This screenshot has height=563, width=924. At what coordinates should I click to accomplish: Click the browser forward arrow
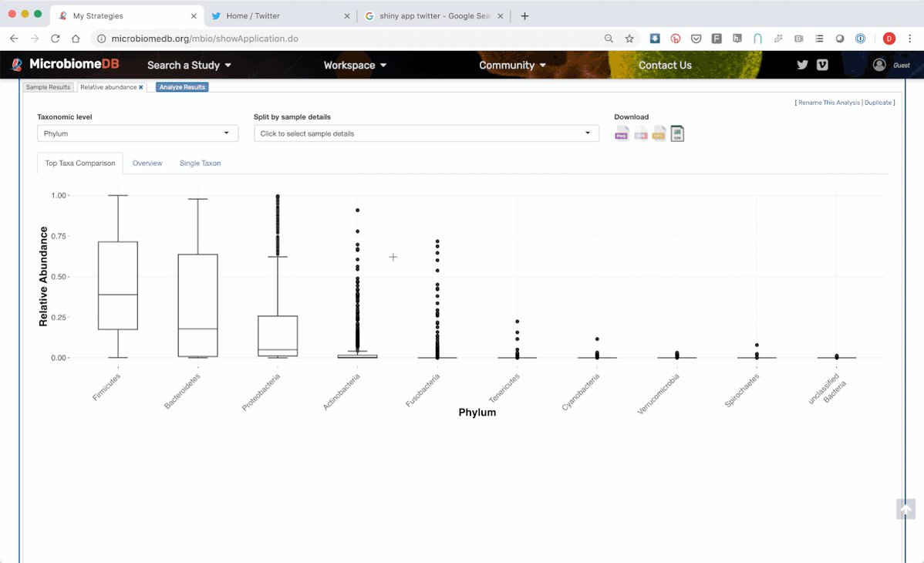(x=35, y=39)
